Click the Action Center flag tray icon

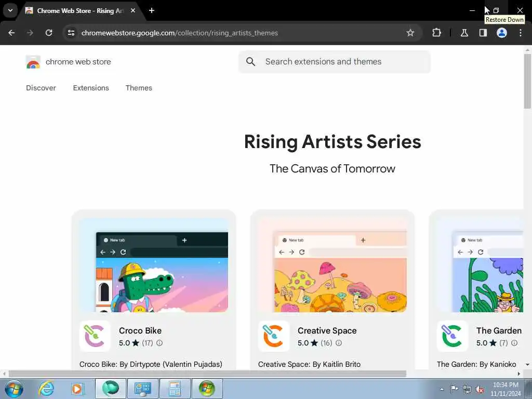pos(454,389)
